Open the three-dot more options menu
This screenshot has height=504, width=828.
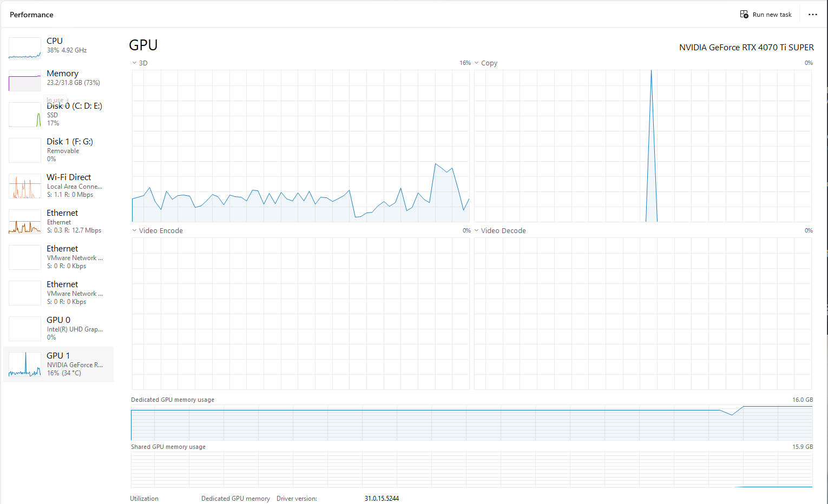(x=812, y=15)
